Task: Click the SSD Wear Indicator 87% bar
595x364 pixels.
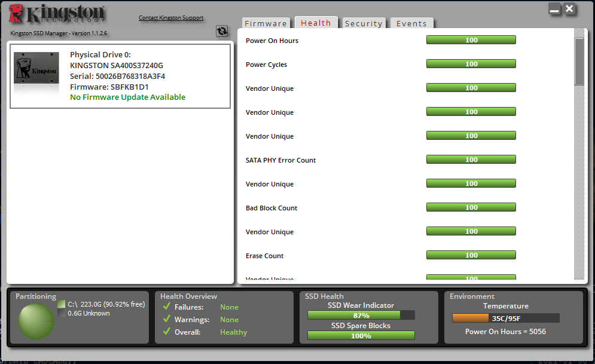Action: pos(361,315)
